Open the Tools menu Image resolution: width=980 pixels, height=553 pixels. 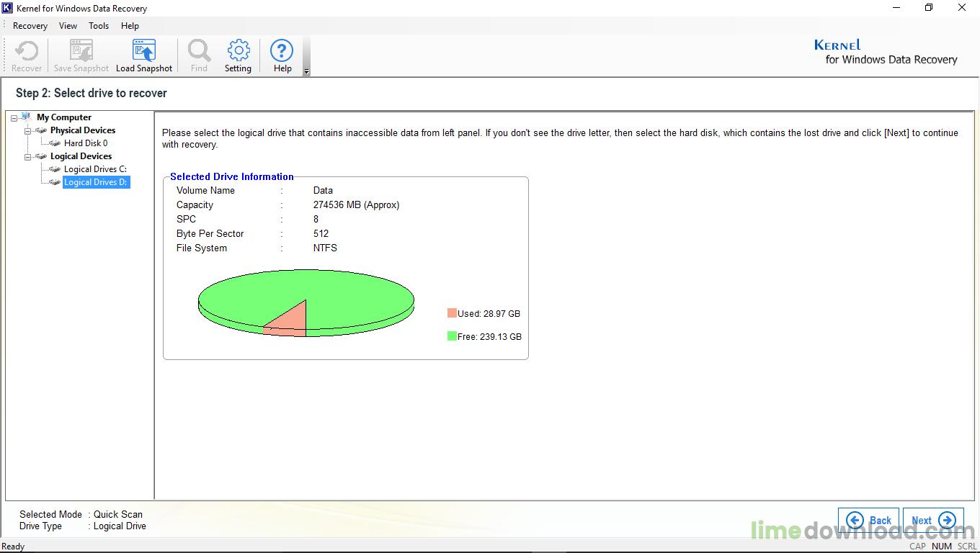(x=99, y=26)
